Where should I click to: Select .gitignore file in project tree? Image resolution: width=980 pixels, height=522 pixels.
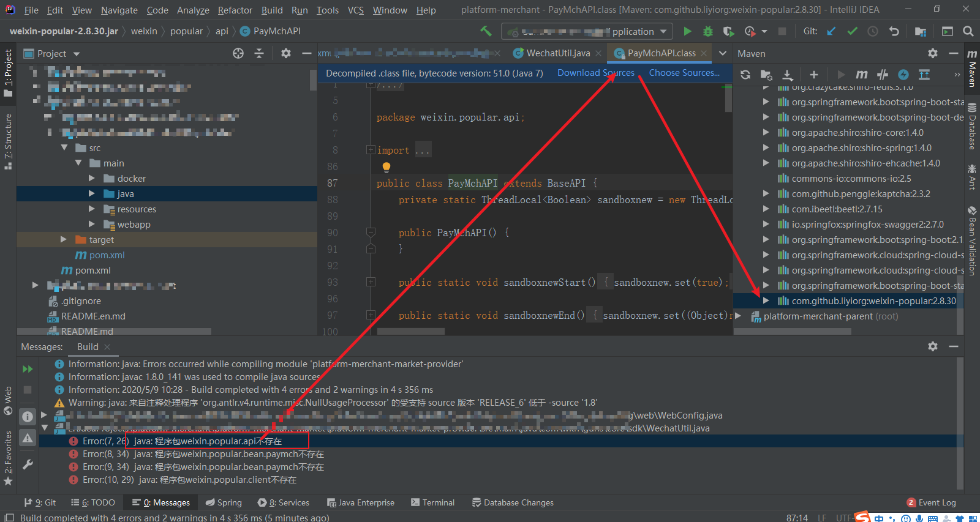click(81, 301)
